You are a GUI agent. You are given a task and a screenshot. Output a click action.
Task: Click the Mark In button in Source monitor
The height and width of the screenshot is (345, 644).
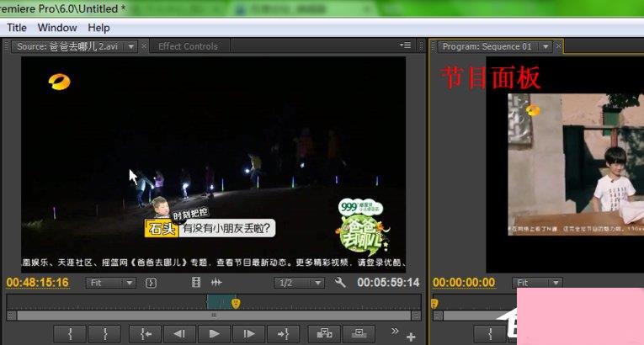click(x=70, y=334)
